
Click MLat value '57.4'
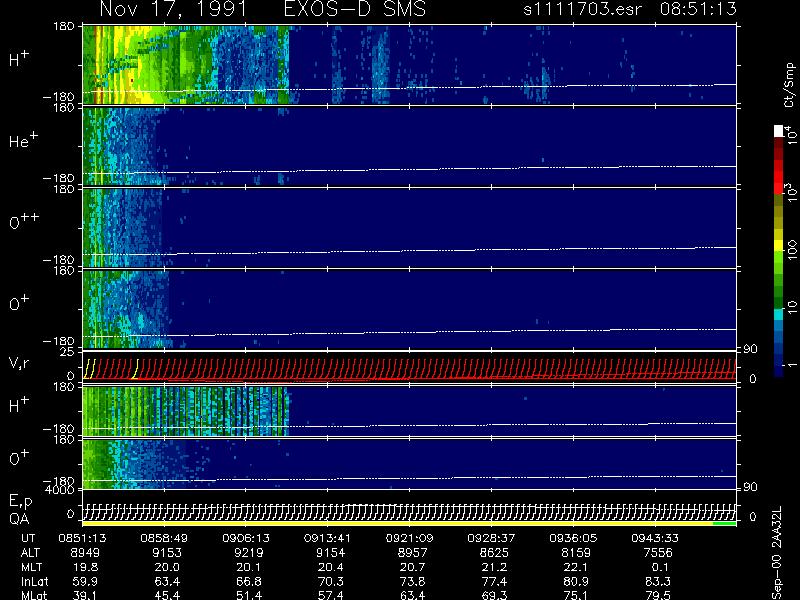click(331, 595)
